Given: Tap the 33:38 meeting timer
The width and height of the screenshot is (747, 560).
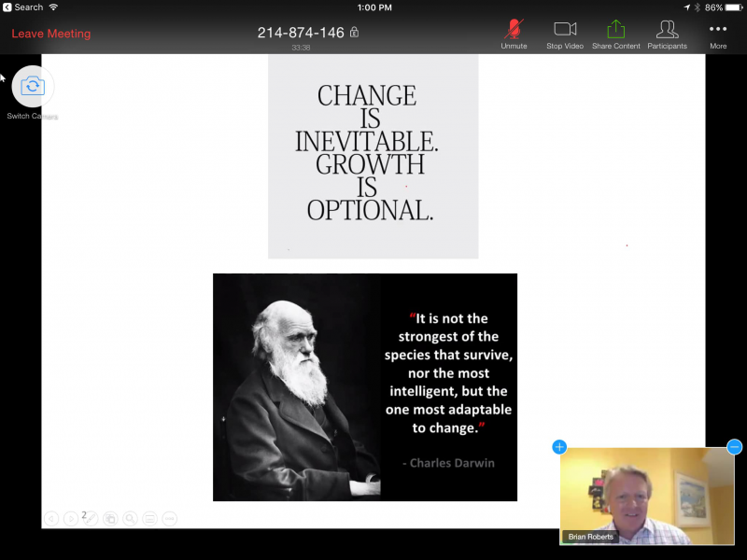Looking at the screenshot, I should coord(301,48).
